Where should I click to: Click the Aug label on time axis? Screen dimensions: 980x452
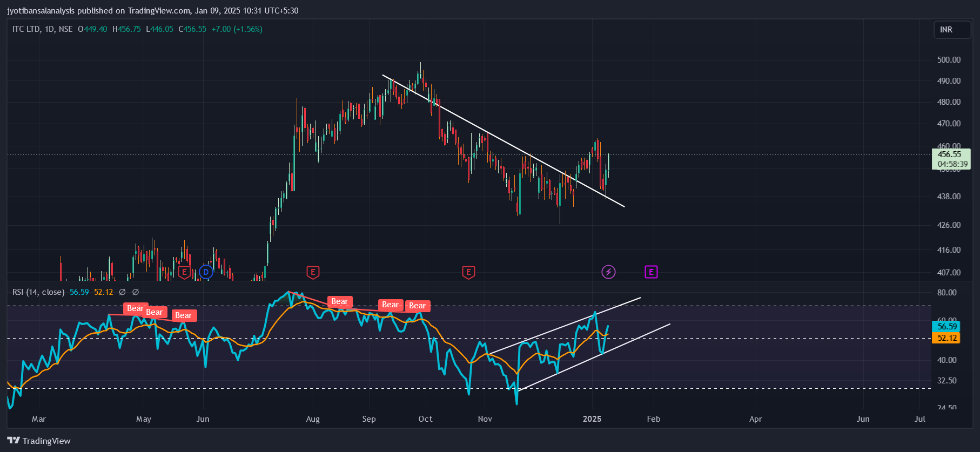[x=313, y=419]
